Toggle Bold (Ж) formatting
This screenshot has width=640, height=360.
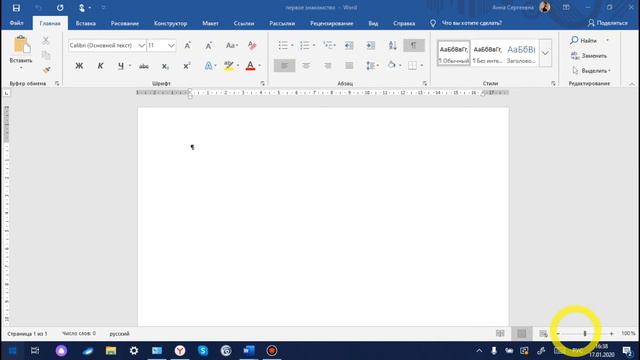pos(79,66)
